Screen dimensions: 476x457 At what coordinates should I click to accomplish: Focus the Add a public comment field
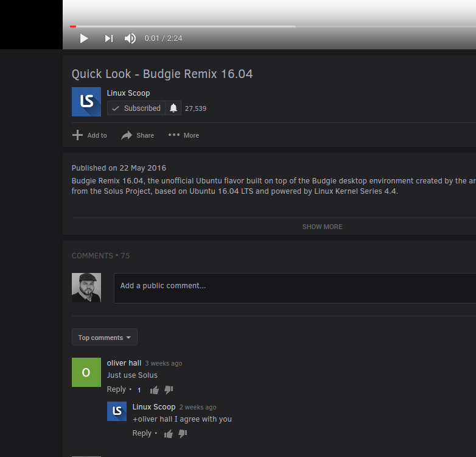click(x=295, y=288)
